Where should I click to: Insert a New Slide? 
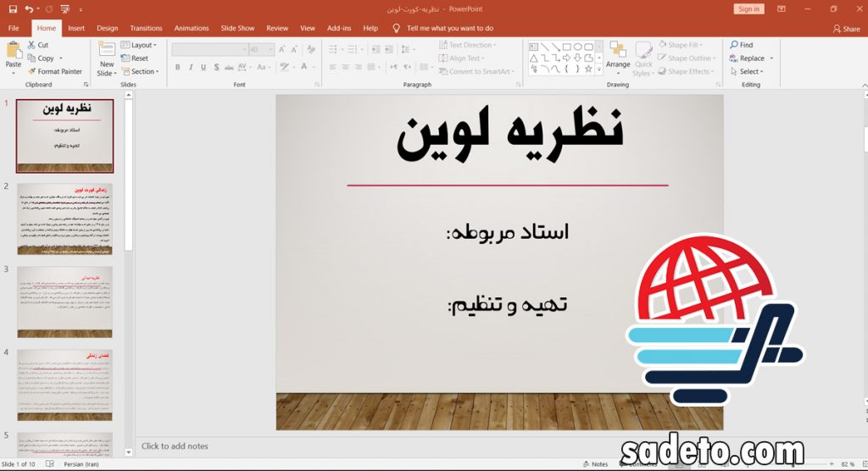(106, 60)
